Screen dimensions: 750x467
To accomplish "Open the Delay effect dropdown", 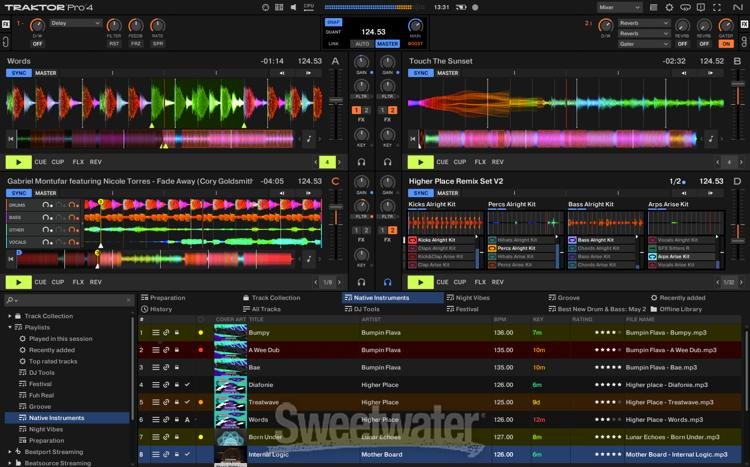I will click(x=76, y=23).
